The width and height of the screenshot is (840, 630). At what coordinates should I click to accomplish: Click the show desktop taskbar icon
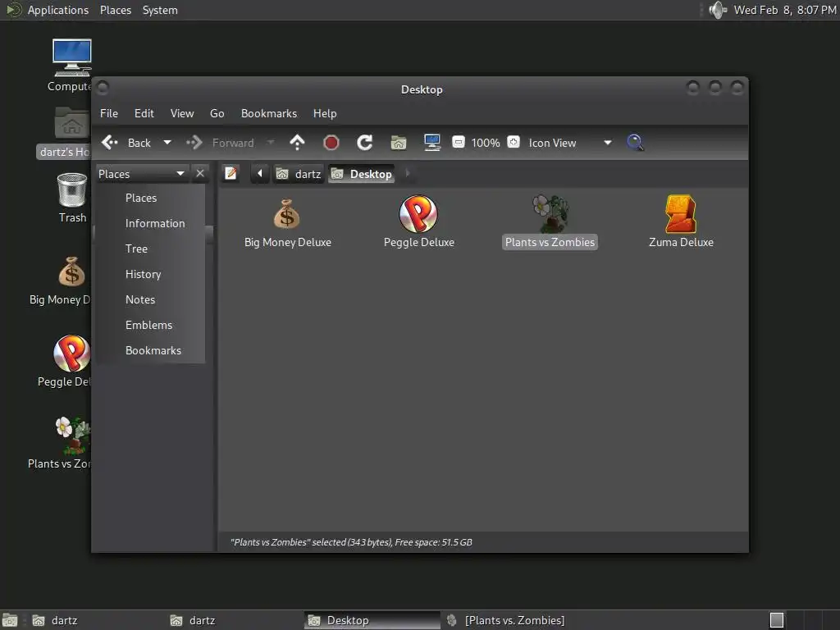tap(10, 620)
